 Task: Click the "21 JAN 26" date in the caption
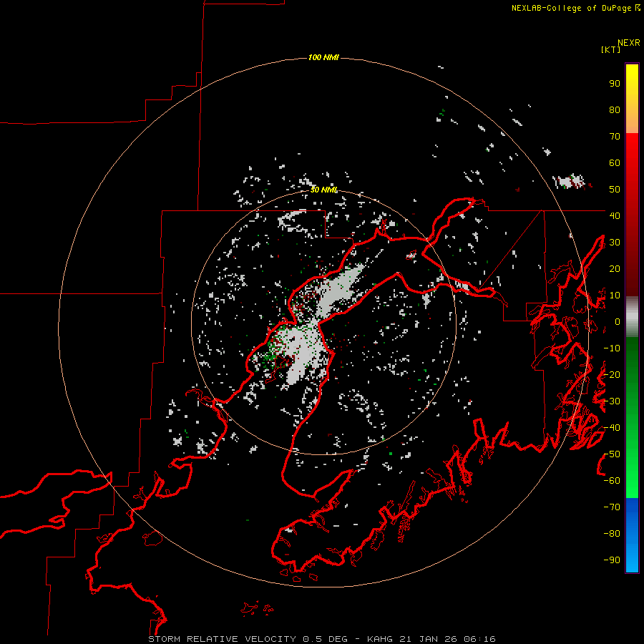click(428, 639)
